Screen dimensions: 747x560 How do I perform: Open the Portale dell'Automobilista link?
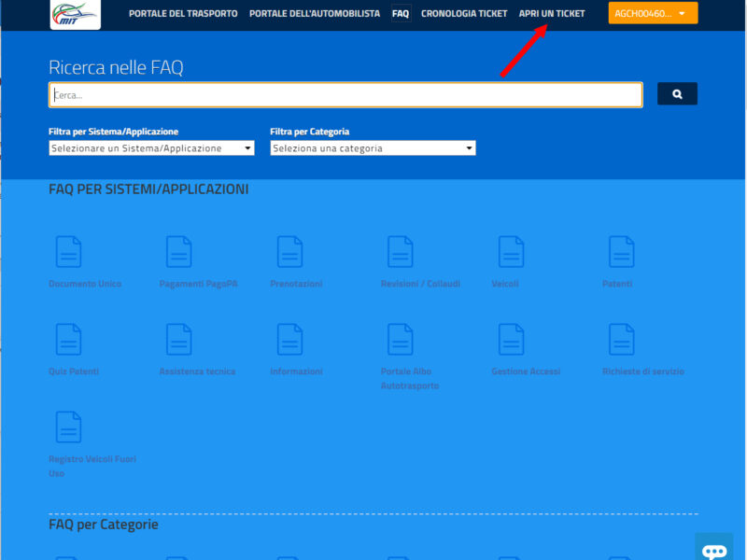point(315,14)
